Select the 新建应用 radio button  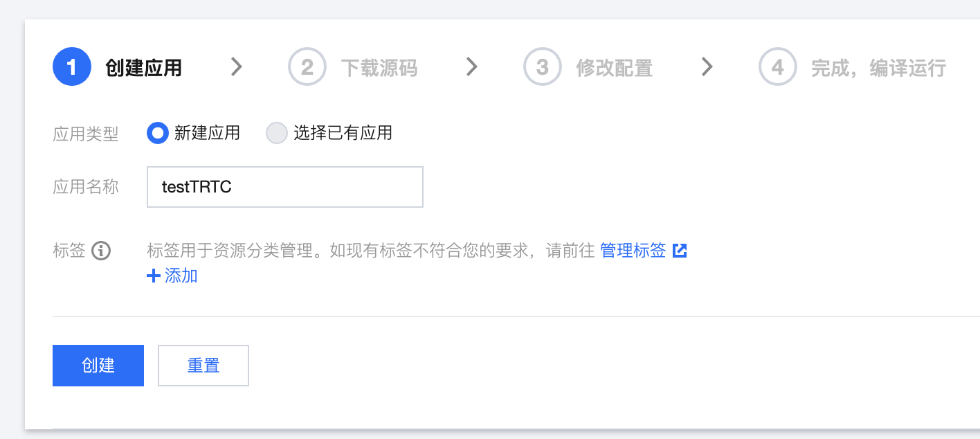(x=158, y=133)
